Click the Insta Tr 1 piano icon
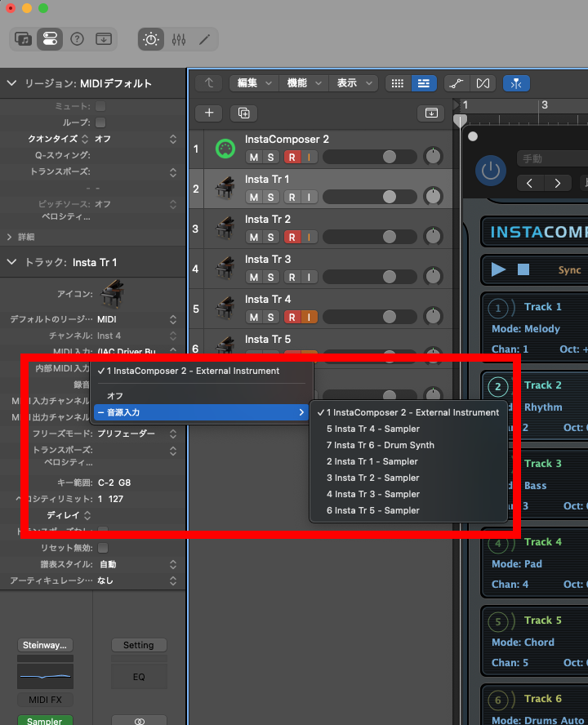The width and height of the screenshot is (588, 725). click(x=225, y=189)
